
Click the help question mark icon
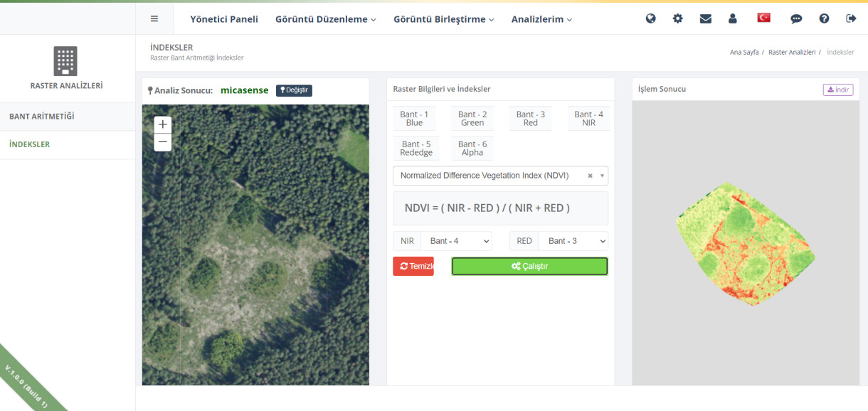[x=824, y=19]
